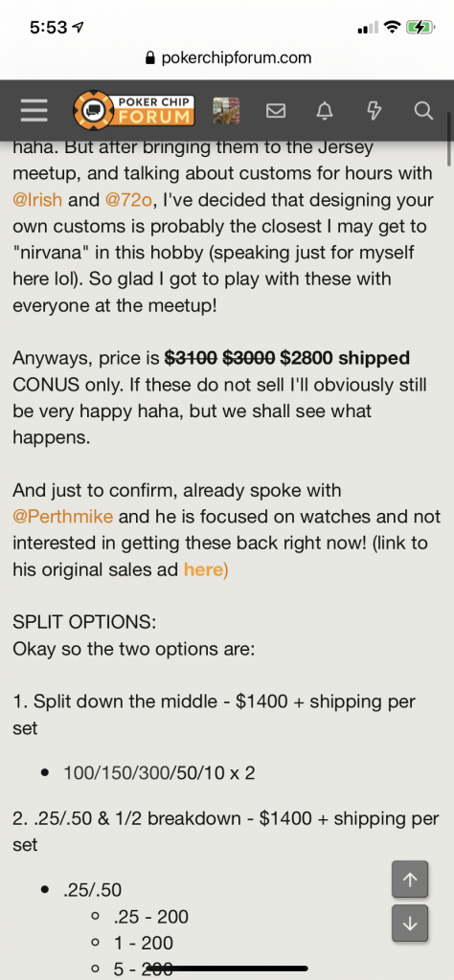The height and width of the screenshot is (980, 454).
Task: Open the user avatar profile thumbnail
Action: pos(226,111)
